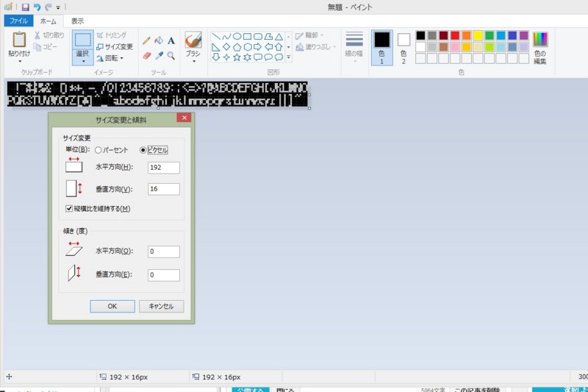Toggle the Maintain aspect ratio checkbox

coord(69,209)
